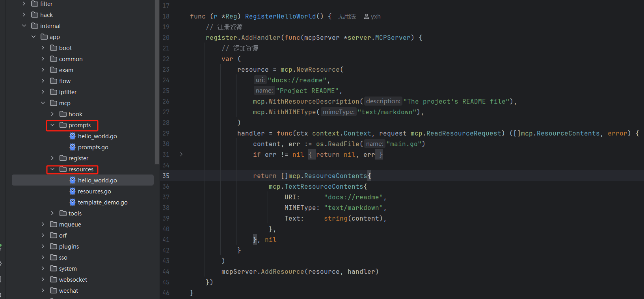This screenshot has width=644, height=299.
Task: Click the author person icon beside yxh
Action: coord(367,17)
